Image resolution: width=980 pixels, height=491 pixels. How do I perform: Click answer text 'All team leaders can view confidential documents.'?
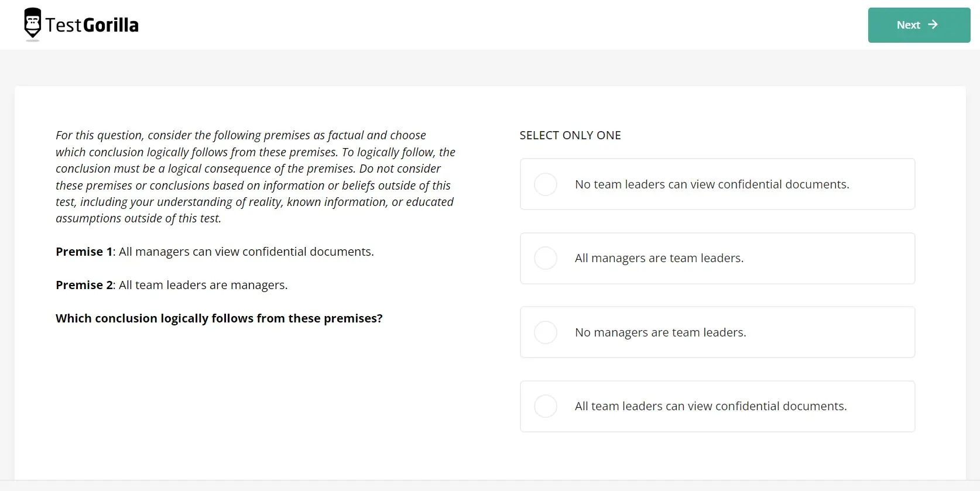pos(710,406)
